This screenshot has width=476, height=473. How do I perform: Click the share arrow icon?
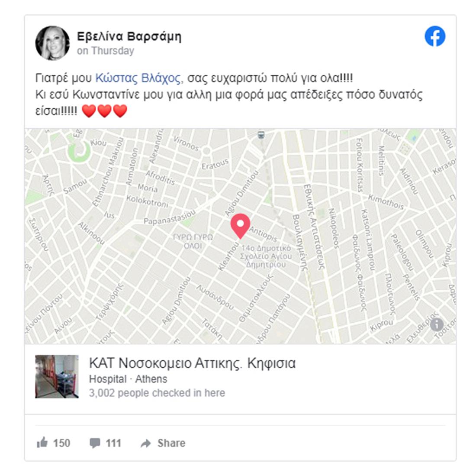tap(146, 443)
